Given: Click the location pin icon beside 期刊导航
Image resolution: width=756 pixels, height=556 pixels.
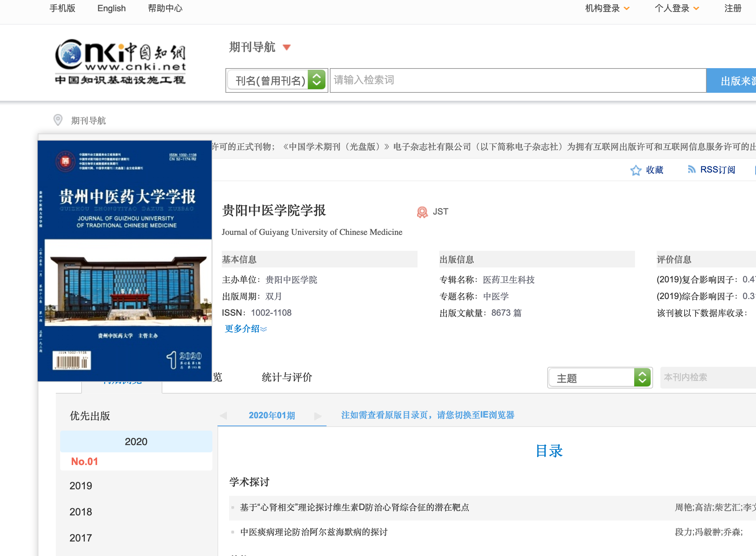Looking at the screenshot, I should coord(58,120).
